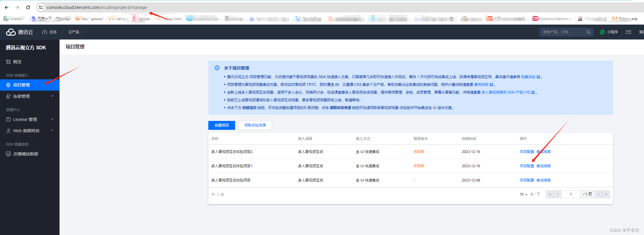Go to last page pagination button
This screenshot has height=235, width=644.
[606, 194]
